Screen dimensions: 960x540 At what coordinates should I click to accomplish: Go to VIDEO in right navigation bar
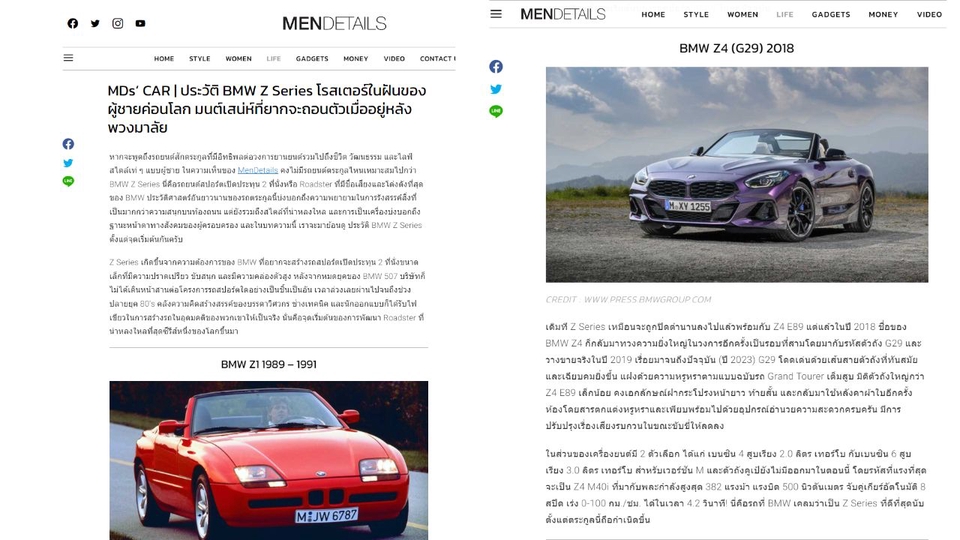929,15
